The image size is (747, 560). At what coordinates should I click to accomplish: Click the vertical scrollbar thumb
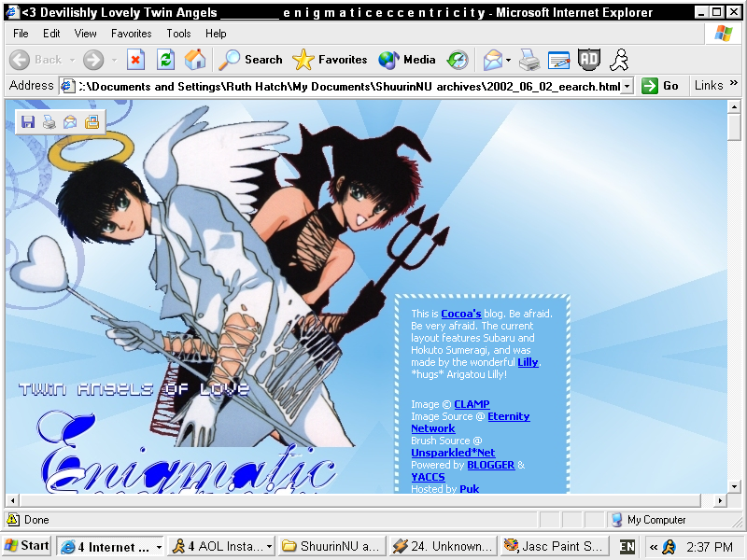coord(734,127)
